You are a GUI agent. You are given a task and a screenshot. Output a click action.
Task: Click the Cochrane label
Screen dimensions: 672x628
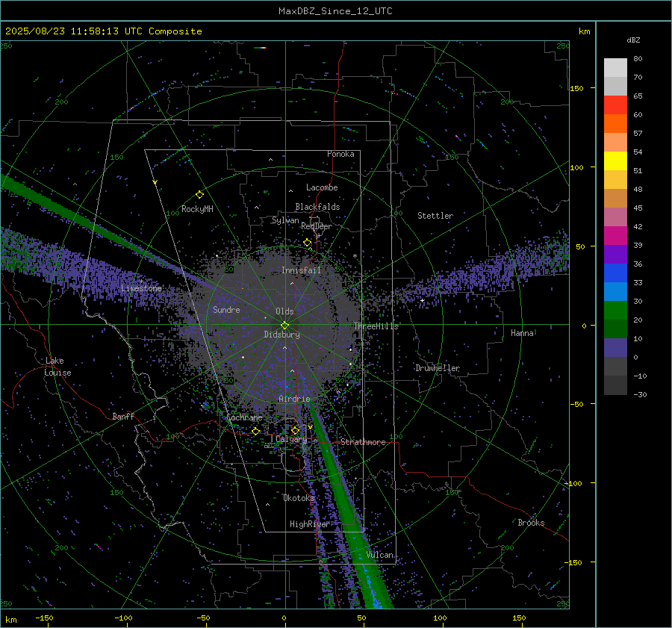(245, 417)
